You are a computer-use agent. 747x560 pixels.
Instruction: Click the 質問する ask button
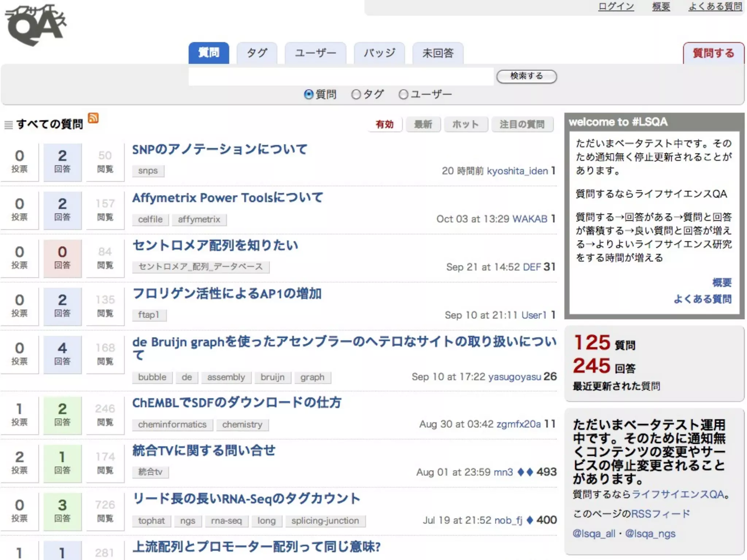coord(713,53)
